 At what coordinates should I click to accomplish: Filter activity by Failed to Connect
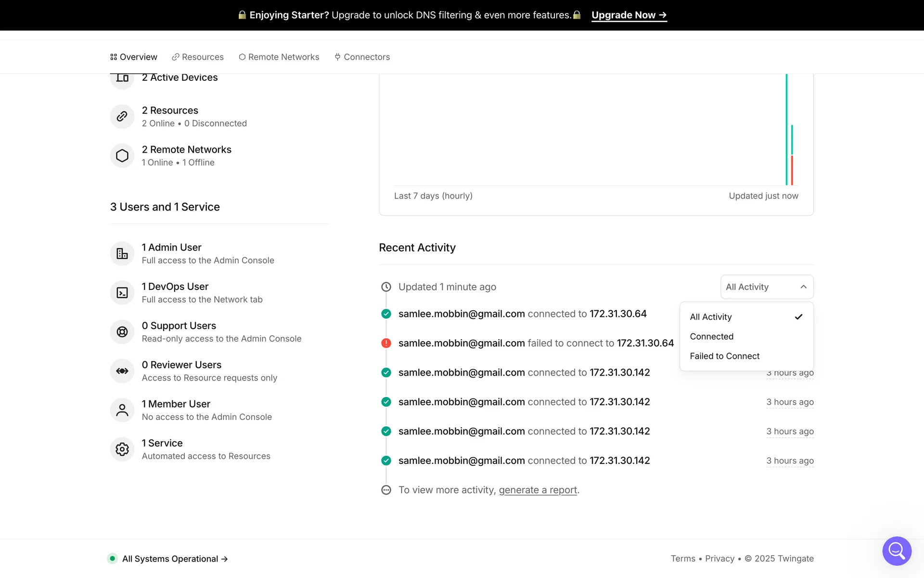(x=724, y=356)
